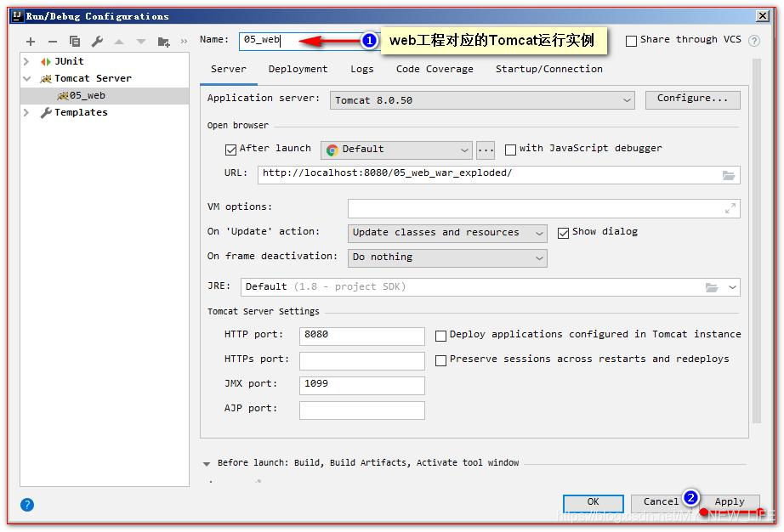Toggle the After launch checkbox

(x=231, y=150)
